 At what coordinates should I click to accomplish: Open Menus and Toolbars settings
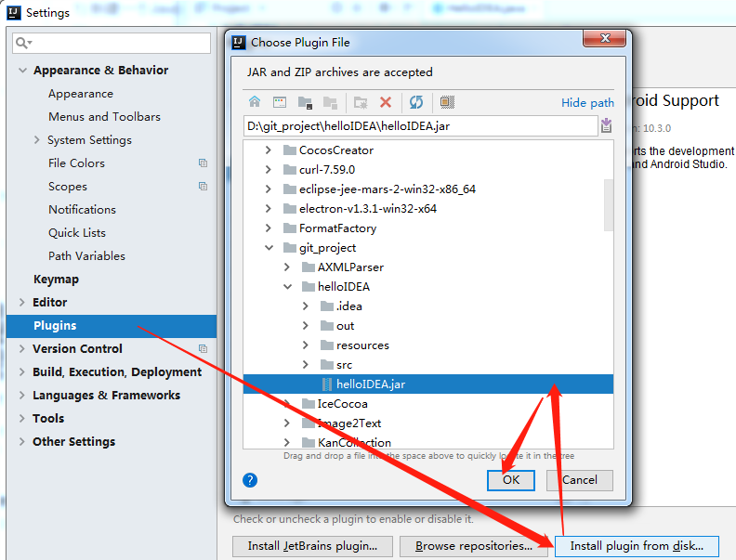(x=104, y=116)
